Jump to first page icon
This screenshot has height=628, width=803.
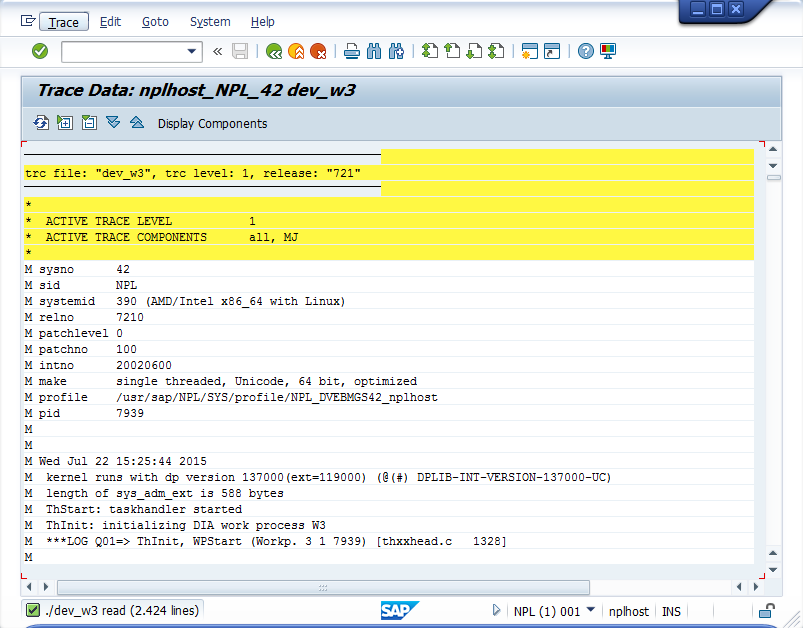tap(430, 51)
